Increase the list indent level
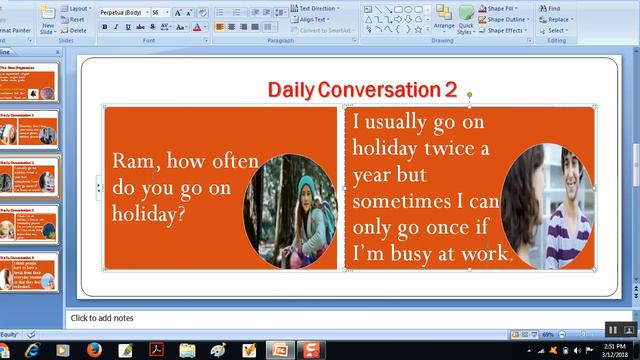This screenshot has height=360, width=640. (x=267, y=13)
